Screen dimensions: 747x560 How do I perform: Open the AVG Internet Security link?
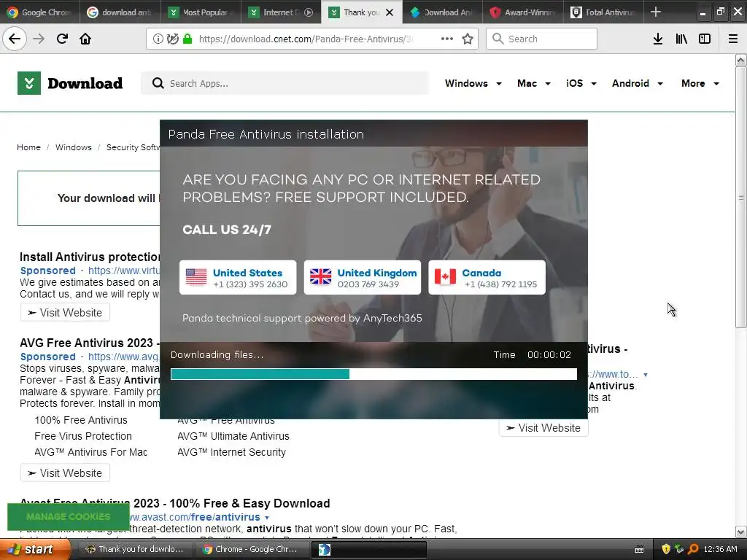pos(231,452)
